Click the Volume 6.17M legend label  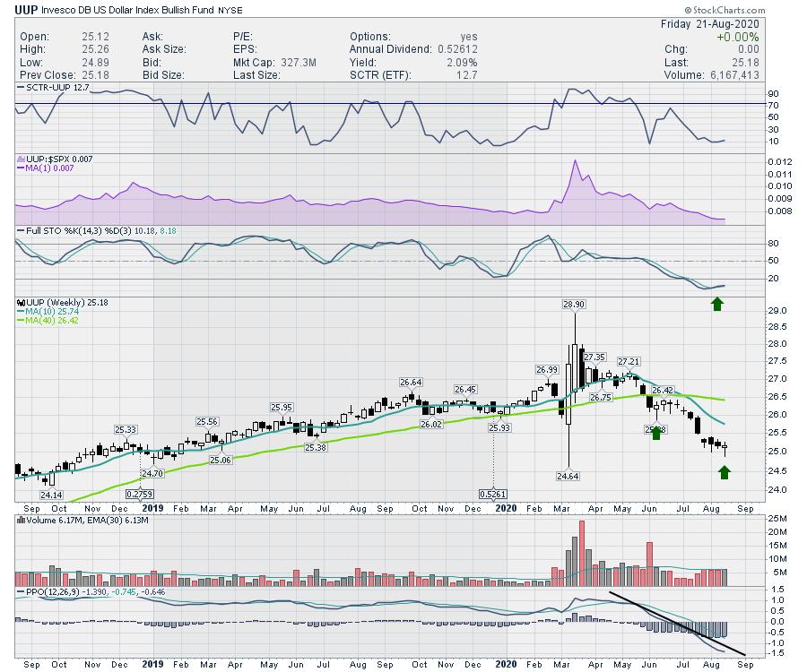(49, 520)
